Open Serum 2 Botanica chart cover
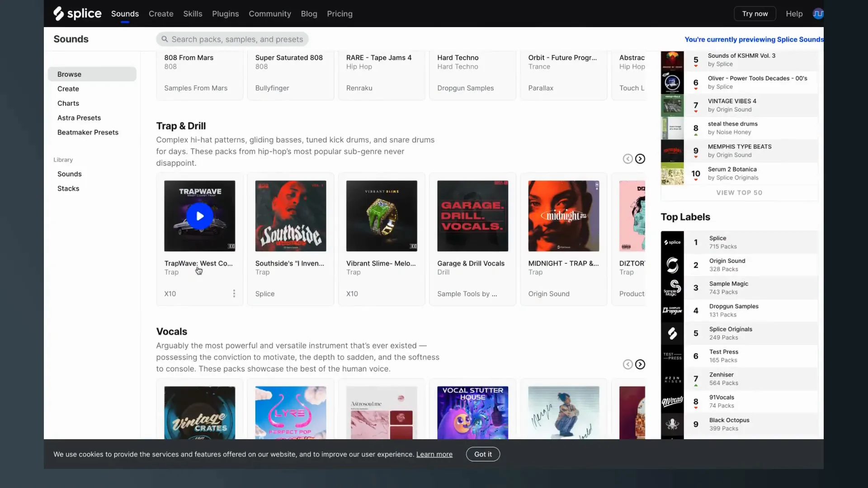 click(x=672, y=174)
